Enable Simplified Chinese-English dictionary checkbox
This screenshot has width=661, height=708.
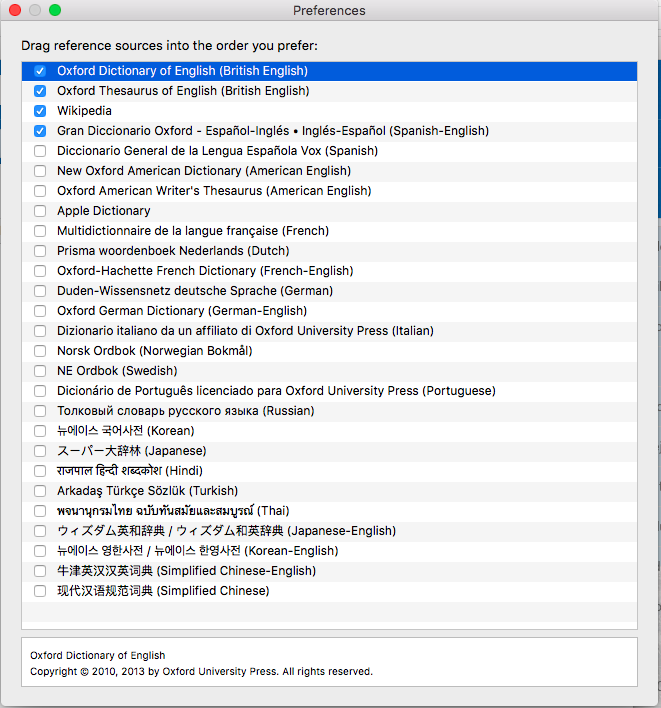[40, 571]
